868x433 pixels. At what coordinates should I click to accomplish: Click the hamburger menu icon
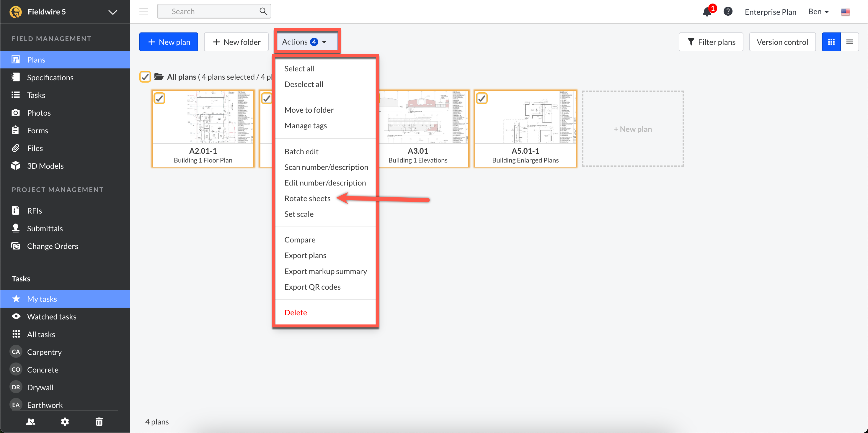pos(144,12)
